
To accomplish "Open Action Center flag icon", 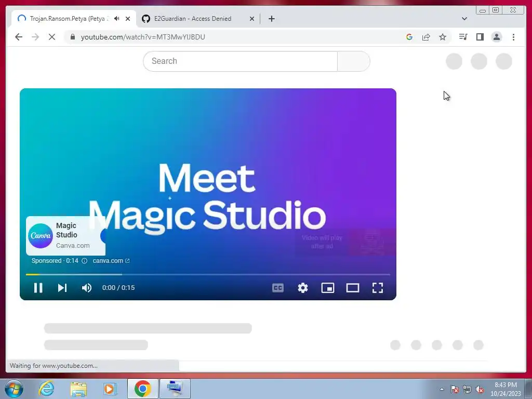I will [455, 389].
